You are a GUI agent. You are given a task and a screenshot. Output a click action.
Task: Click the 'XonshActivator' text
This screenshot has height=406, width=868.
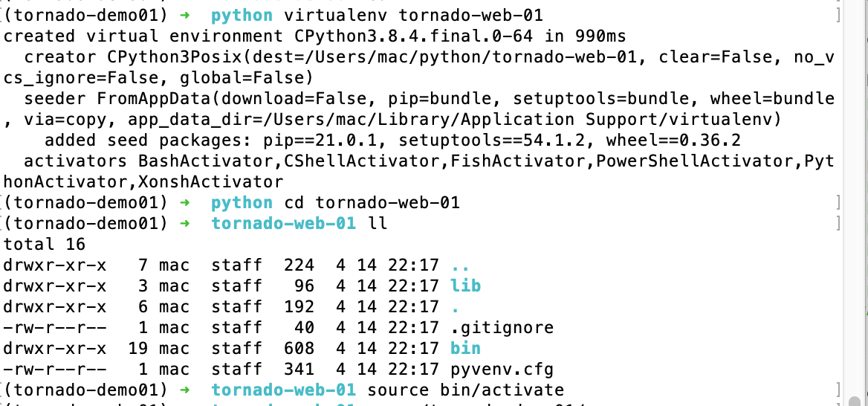coord(211,181)
